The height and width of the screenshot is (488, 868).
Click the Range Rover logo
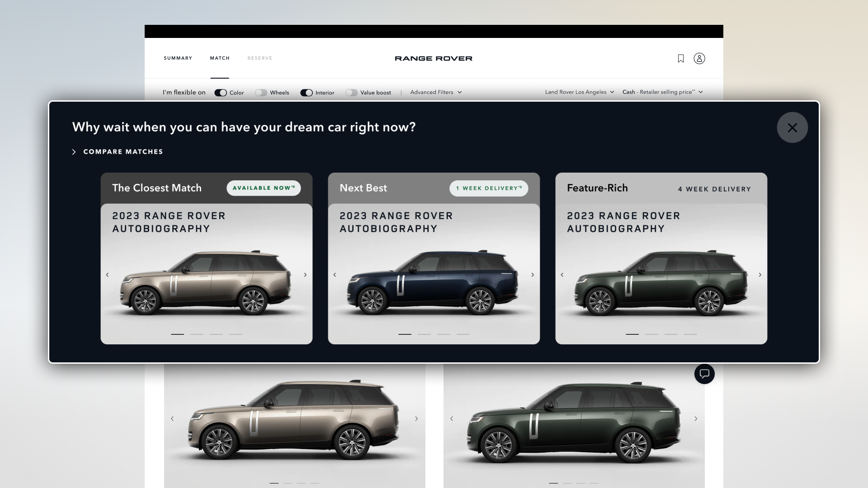[x=434, y=58]
